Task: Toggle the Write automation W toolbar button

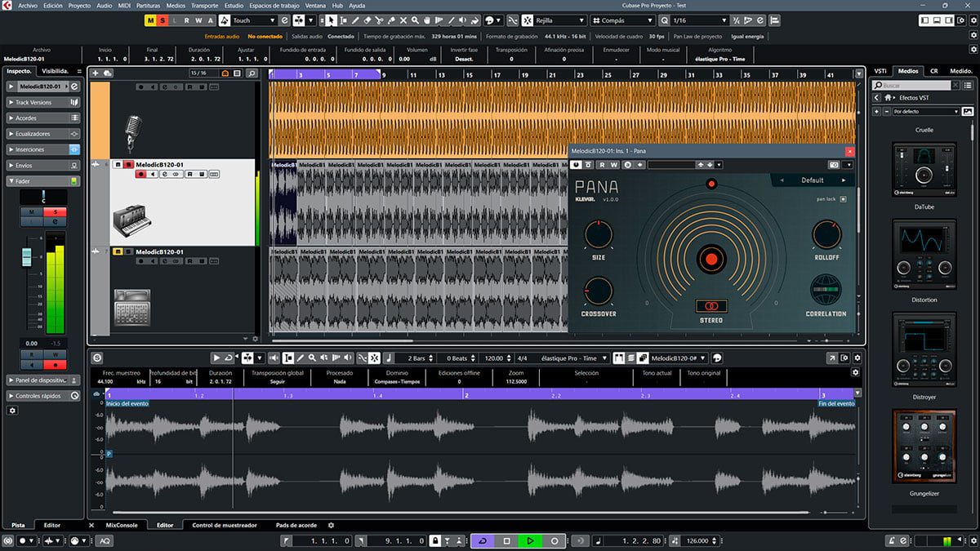Action: click(198, 20)
